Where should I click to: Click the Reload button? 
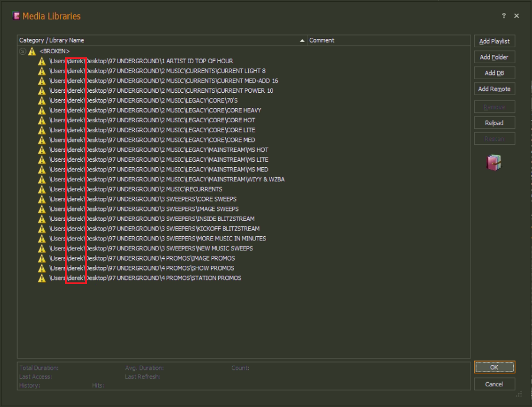coord(494,123)
